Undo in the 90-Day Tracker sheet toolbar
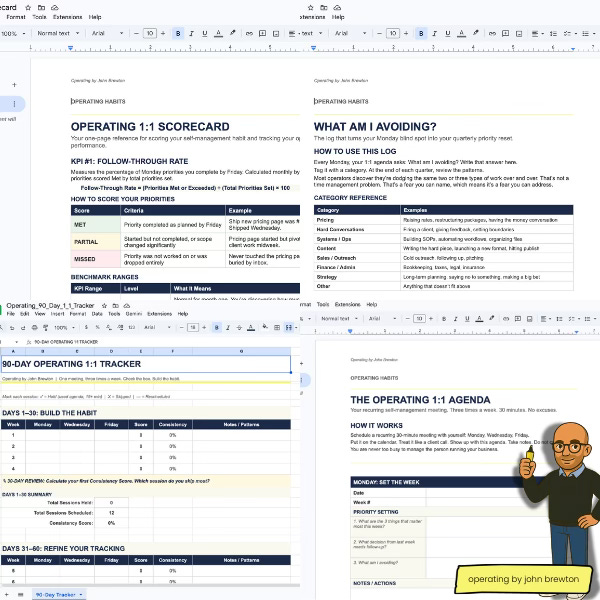The height and width of the screenshot is (600, 600). tap(12, 328)
